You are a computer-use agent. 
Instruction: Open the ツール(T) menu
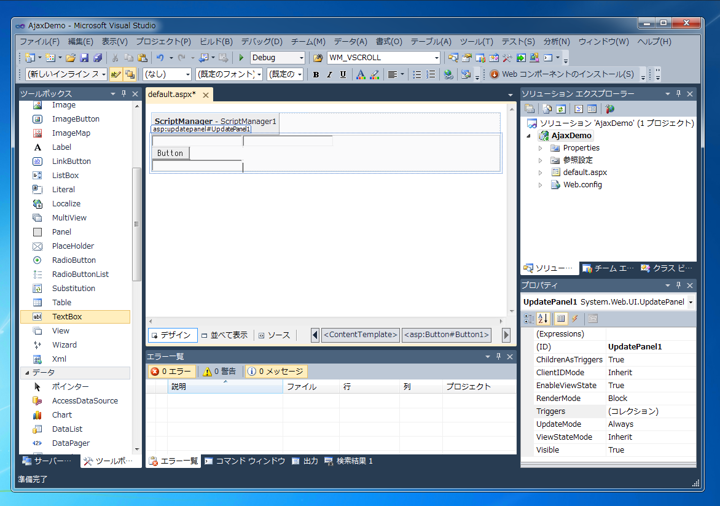477,42
